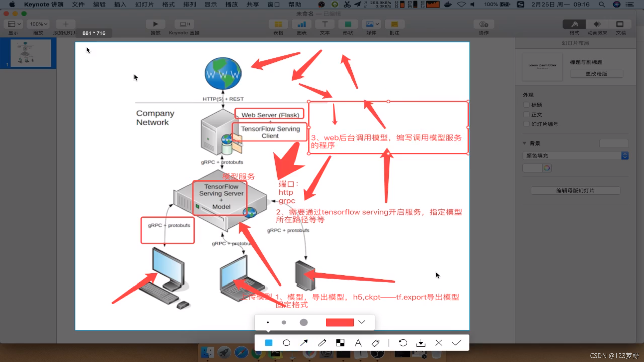This screenshot has height=362, width=644.
Task: Click the red color swatch in the annotation bar
Action: (x=340, y=322)
